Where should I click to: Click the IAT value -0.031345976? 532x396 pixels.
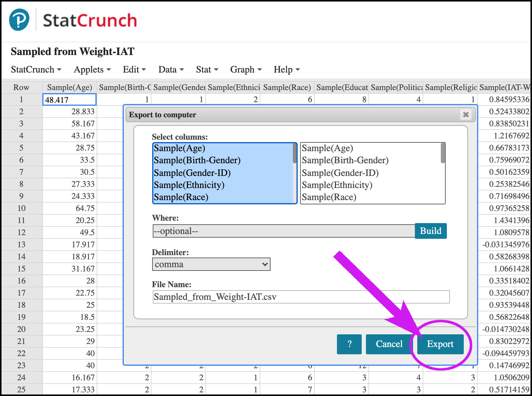(x=504, y=245)
